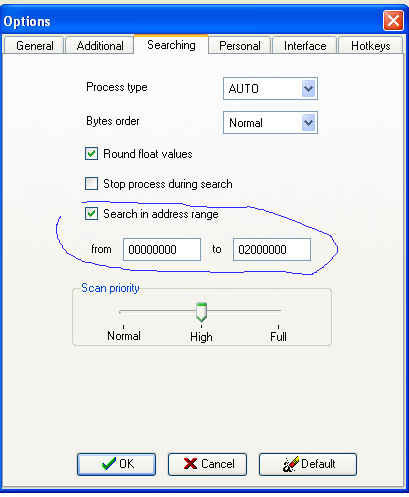
Task: Open the Process type AUTO dropdown
Action: click(308, 89)
